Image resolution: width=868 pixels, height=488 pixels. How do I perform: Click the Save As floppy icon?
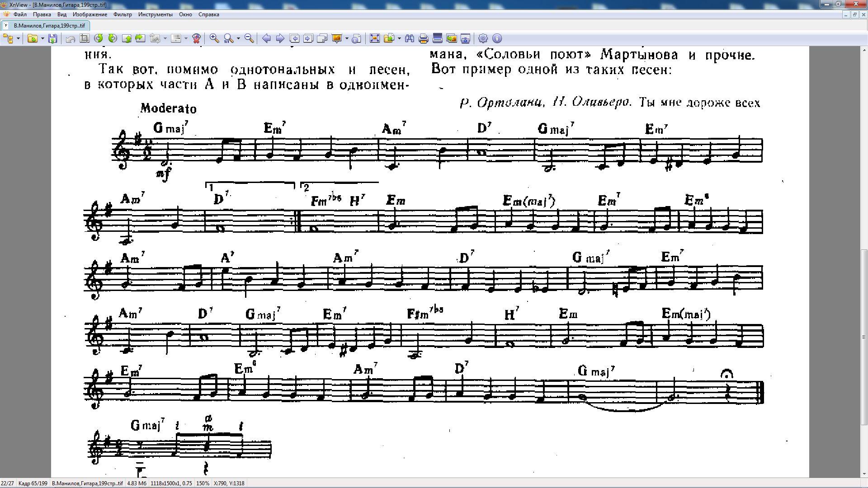53,38
